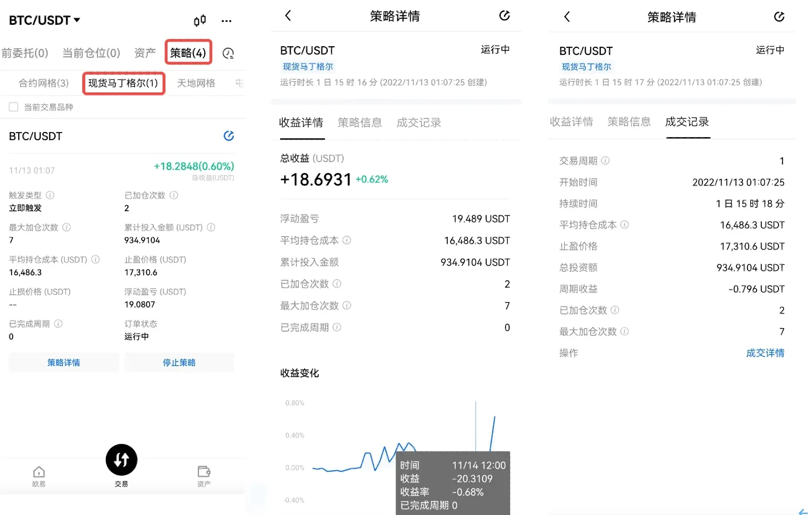
Task: Select the Spot Martingale (1) sub-tab
Action: click(123, 83)
